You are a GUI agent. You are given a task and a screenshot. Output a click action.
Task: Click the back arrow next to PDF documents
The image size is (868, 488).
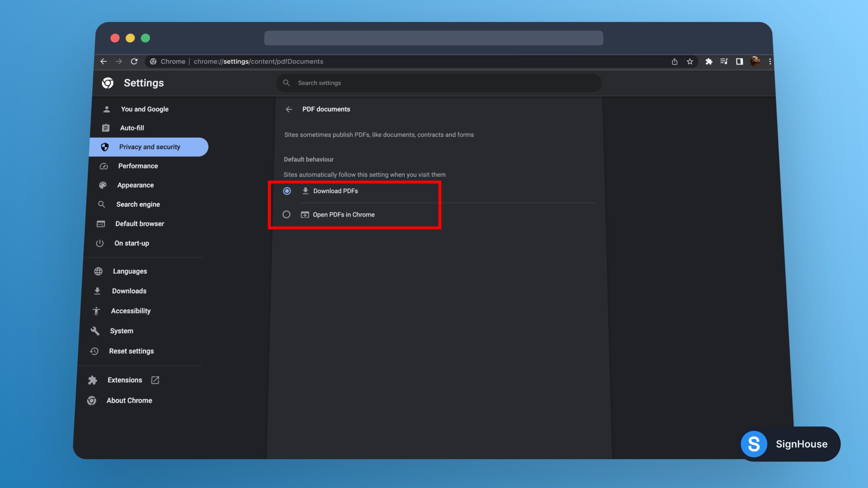coord(289,109)
